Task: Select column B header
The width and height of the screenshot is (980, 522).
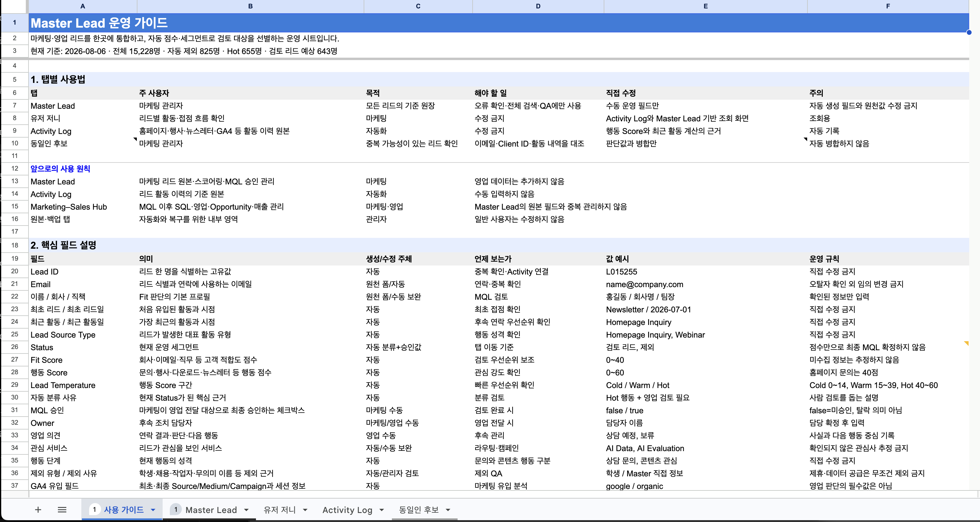Action: [x=250, y=6]
